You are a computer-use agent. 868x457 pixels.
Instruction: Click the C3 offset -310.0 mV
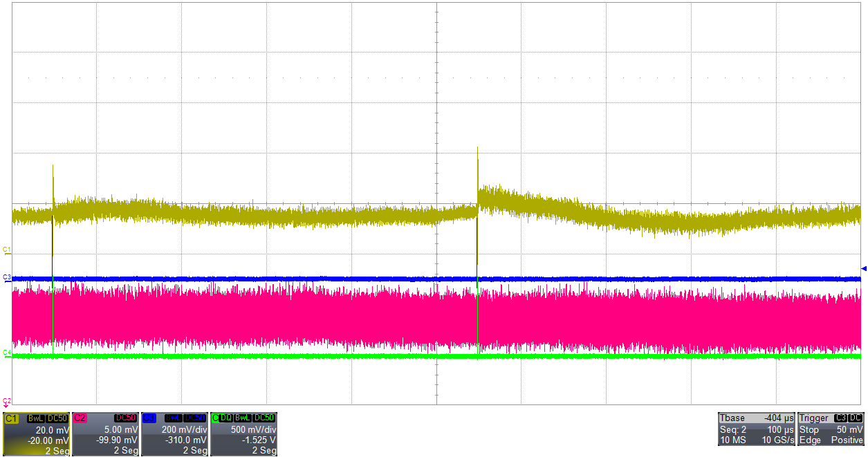click(186, 440)
